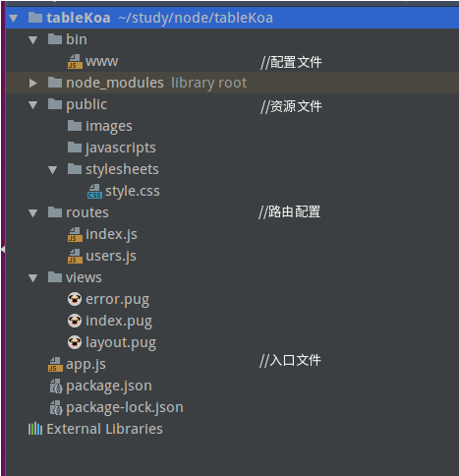Image resolution: width=459 pixels, height=476 pixels.
Task: Click the //路由配置 annotation text
Action: click(290, 211)
